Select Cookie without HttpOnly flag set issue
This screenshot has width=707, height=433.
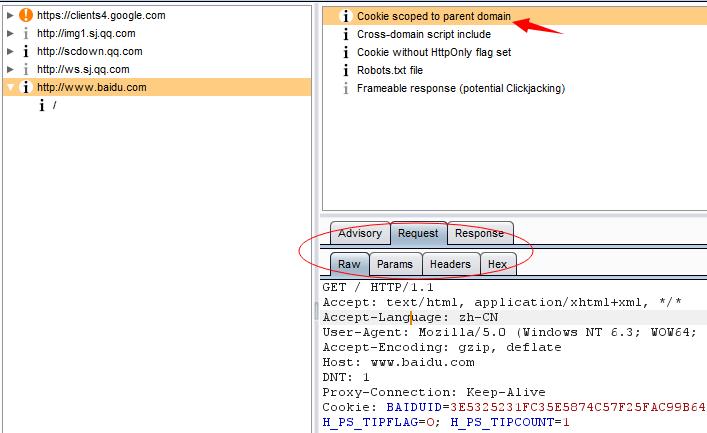point(434,52)
